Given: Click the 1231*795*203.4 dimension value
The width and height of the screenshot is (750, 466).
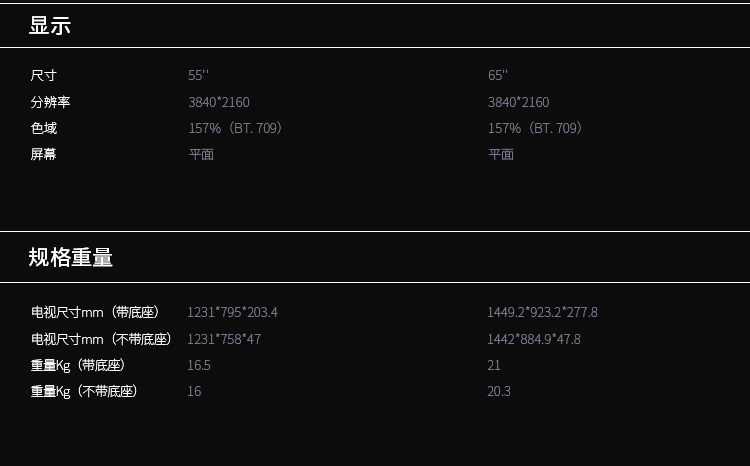Looking at the screenshot, I should 232,312.
